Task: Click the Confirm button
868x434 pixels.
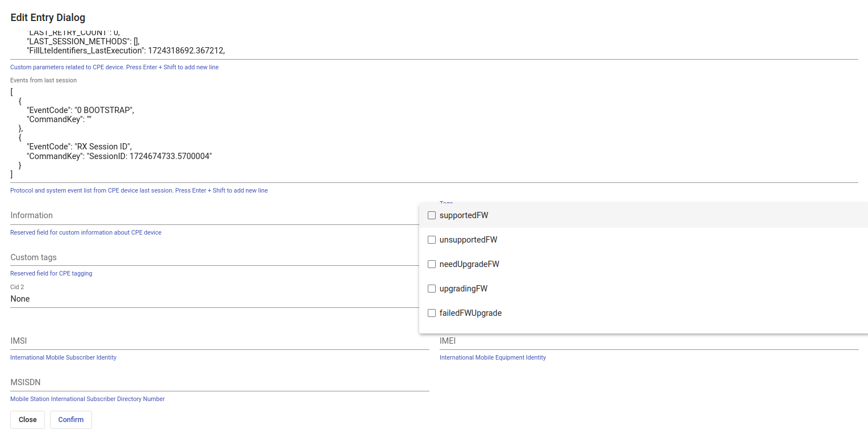Action: [71, 420]
